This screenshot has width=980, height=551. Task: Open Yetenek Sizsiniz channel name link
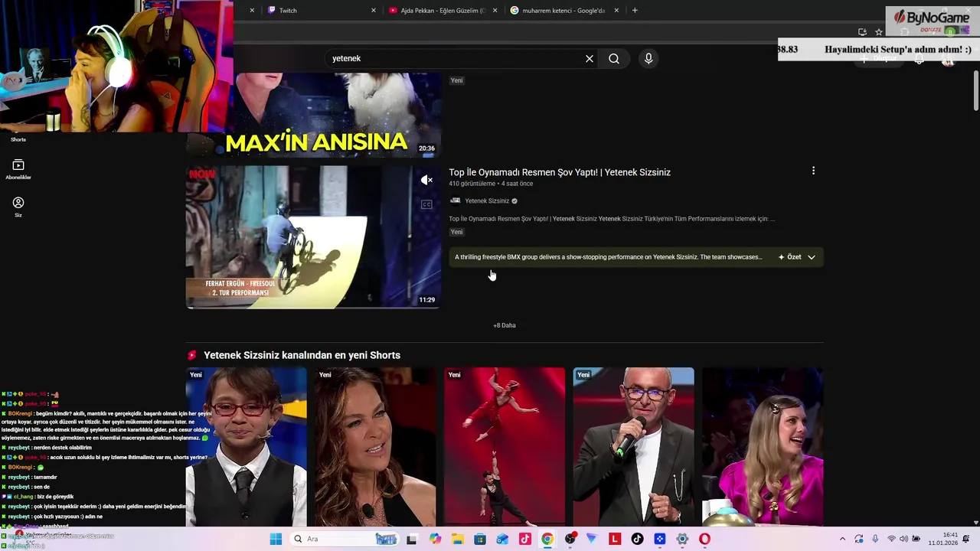[487, 201]
